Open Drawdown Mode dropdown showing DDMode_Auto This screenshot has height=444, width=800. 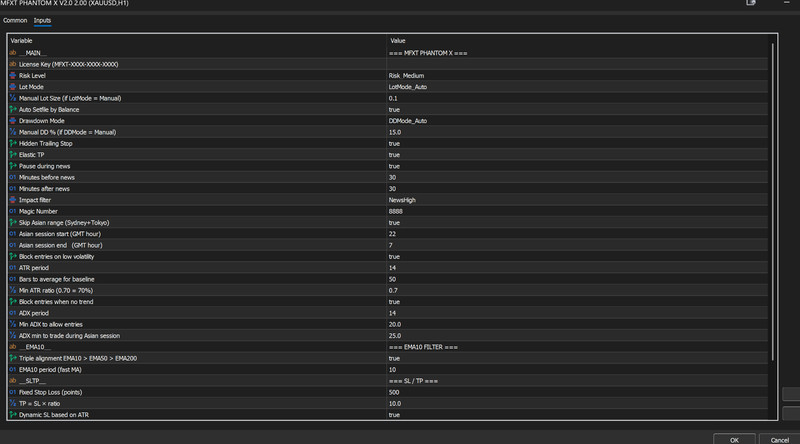coord(577,120)
